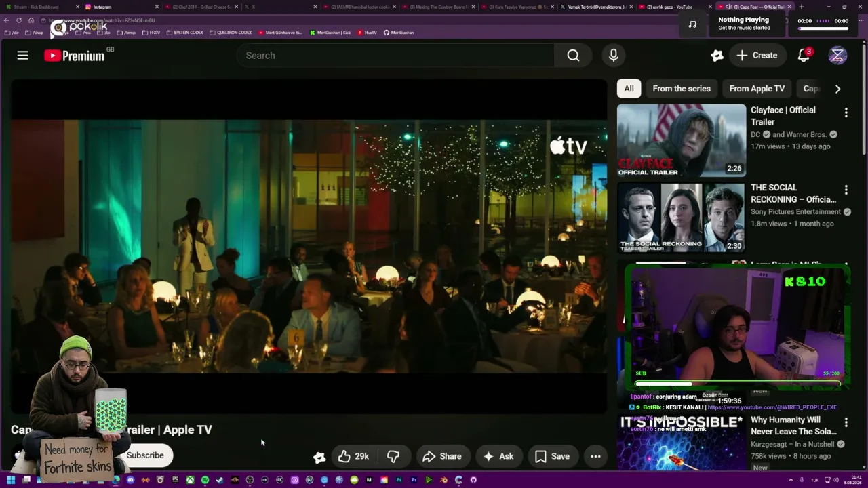868x488 pixels.
Task: Select the From the series chip
Action: tap(682, 89)
